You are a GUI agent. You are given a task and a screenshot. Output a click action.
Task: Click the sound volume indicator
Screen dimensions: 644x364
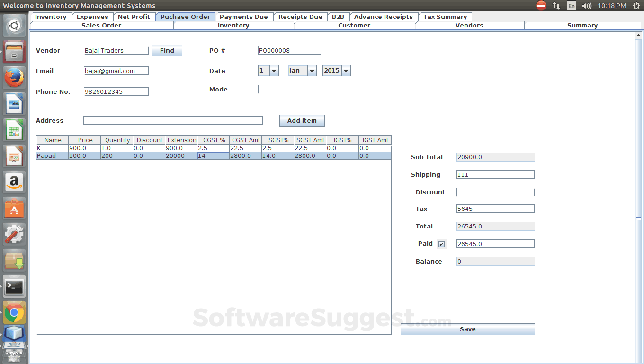coord(587,6)
